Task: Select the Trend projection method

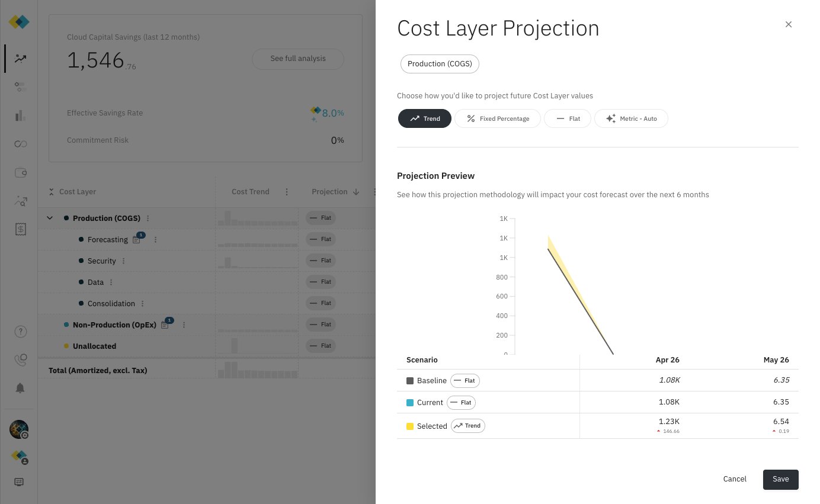Action: 425,118
